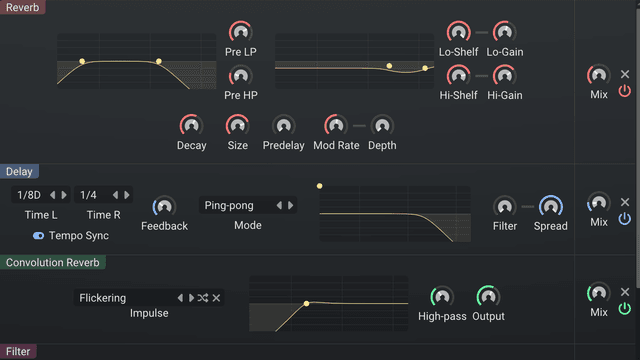This screenshot has height=360, width=640.
Task: Shuffle to a random impulse
Action: click(203, 298)
